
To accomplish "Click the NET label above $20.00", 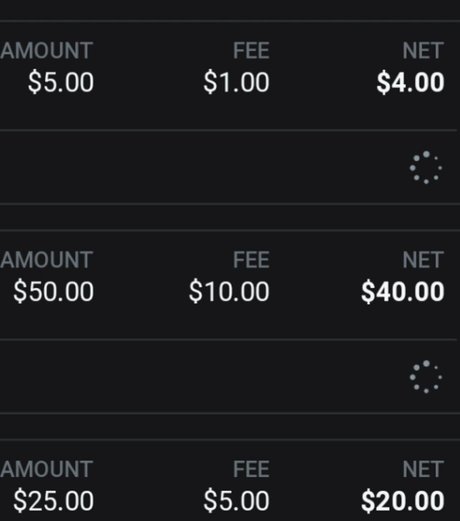I will (423, 469).
